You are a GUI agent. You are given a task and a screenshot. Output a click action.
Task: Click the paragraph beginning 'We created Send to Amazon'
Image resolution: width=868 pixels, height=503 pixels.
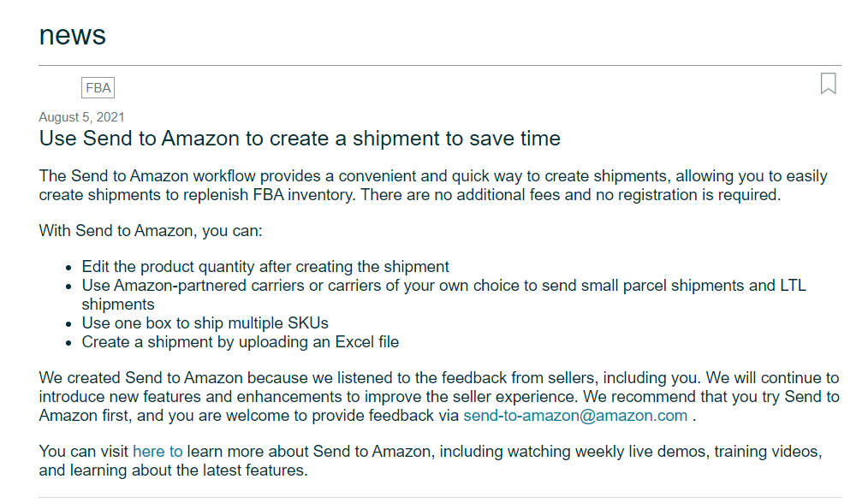coord(439,397)
